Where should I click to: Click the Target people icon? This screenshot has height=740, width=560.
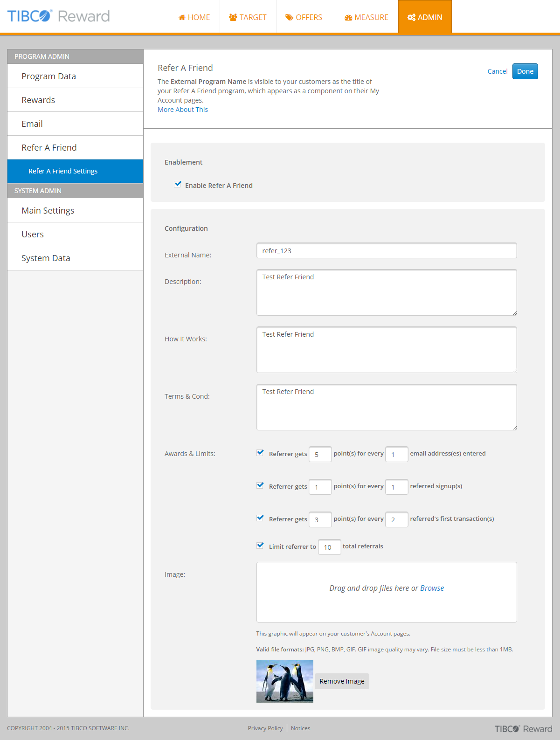tap(233, 17)
